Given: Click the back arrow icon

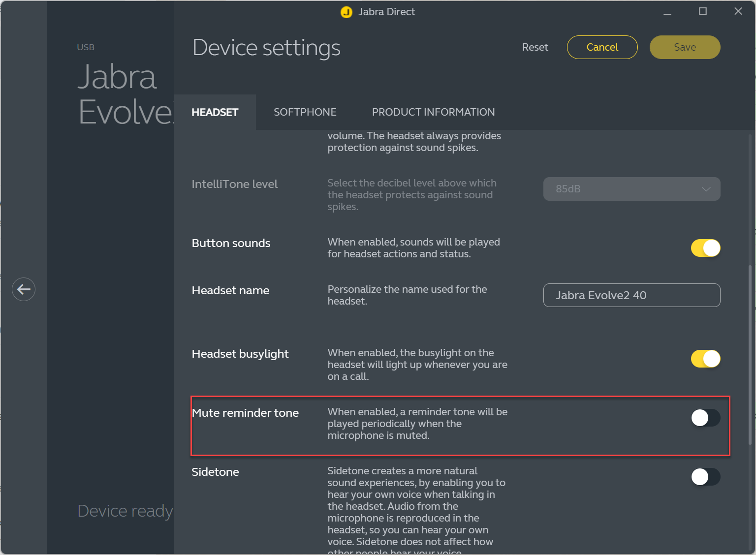Looking at the screenshot, I should pos(24,289).
